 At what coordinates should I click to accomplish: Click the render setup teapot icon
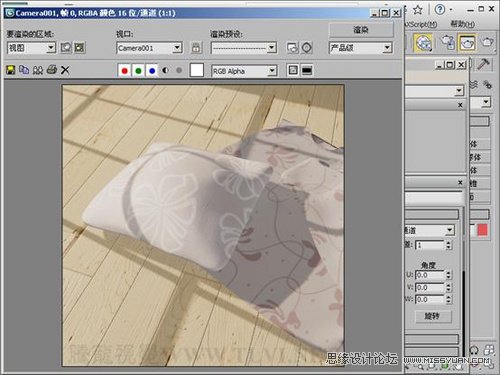[x=447, y=42]
